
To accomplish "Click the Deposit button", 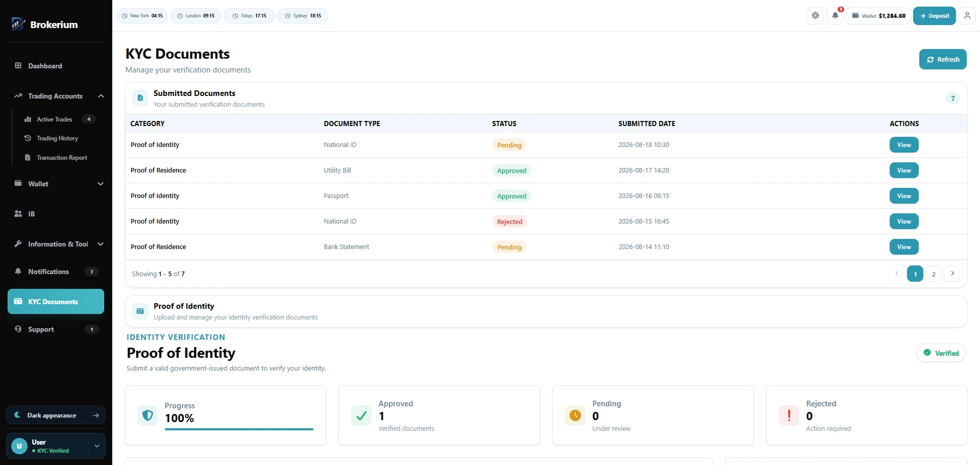I will (935, 16).
